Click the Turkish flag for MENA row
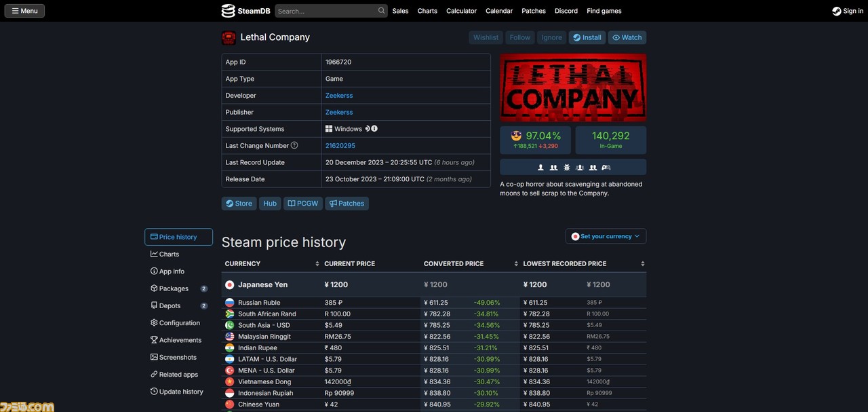868x412 pixels. (x=230, y=371)
